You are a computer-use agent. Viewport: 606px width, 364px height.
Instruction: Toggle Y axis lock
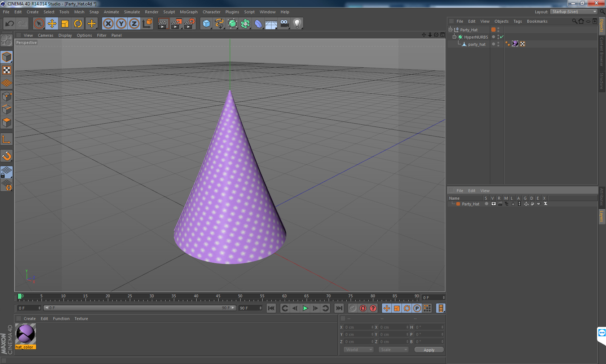(121, 24)
